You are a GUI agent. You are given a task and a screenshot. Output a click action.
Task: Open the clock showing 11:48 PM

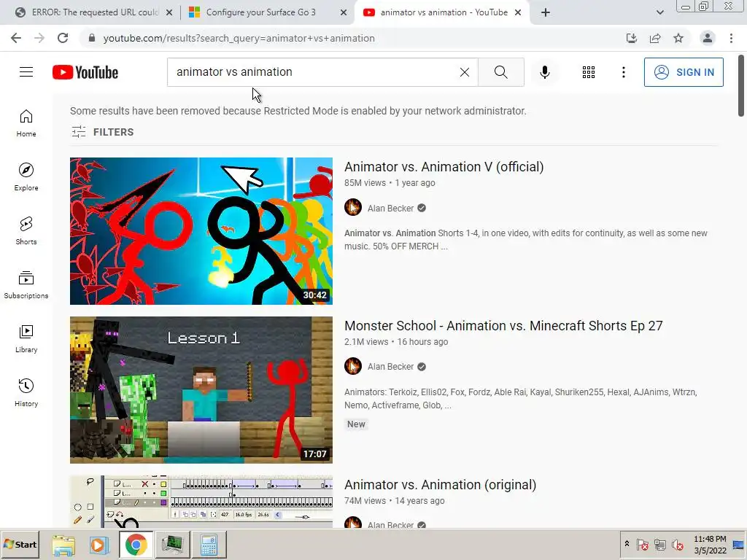click(710, 544)
